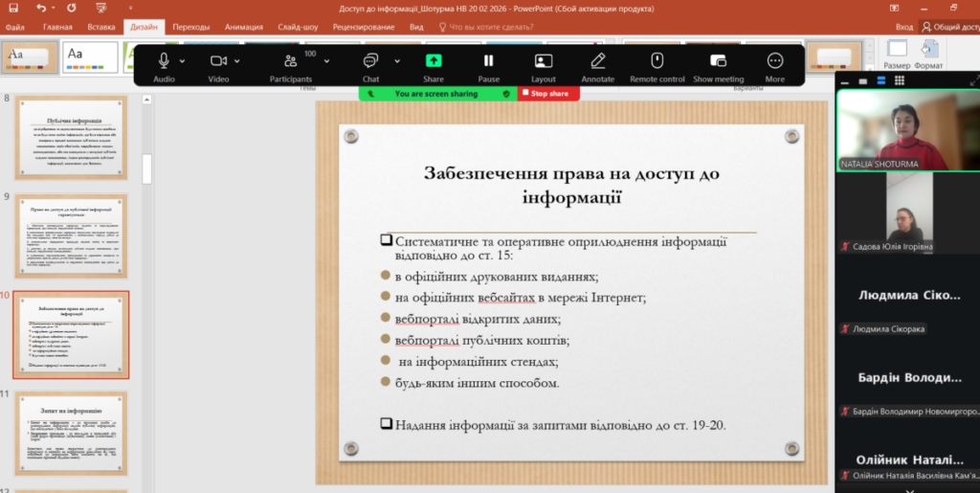
Task: Expand the Audio options arrow
Action: click(x=182, y=60)
